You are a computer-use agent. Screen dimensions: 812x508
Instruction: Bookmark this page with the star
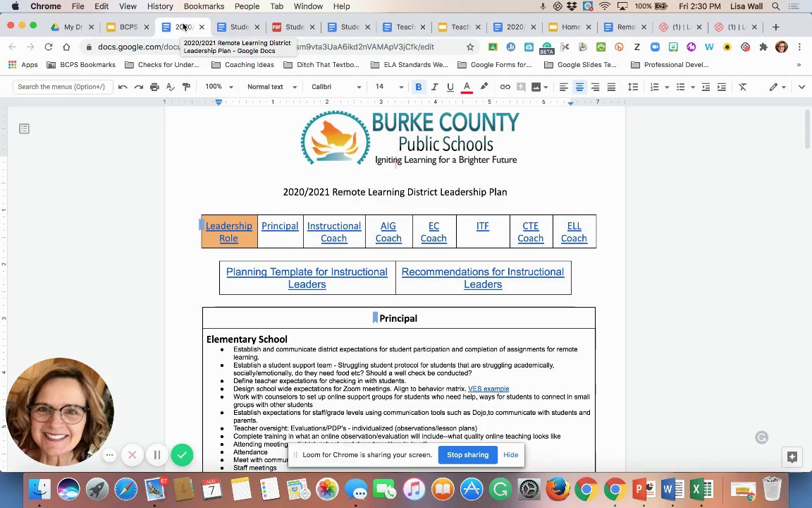[x=470, y=47]
